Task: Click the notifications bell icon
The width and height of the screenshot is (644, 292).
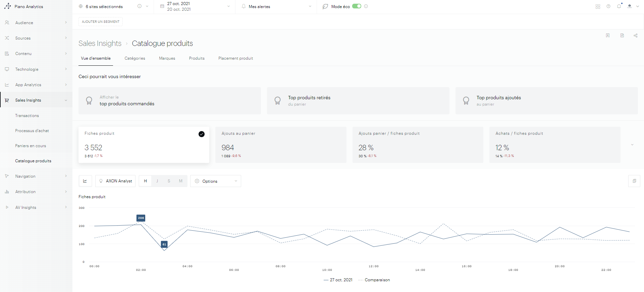Action: (x=619, y=6)
